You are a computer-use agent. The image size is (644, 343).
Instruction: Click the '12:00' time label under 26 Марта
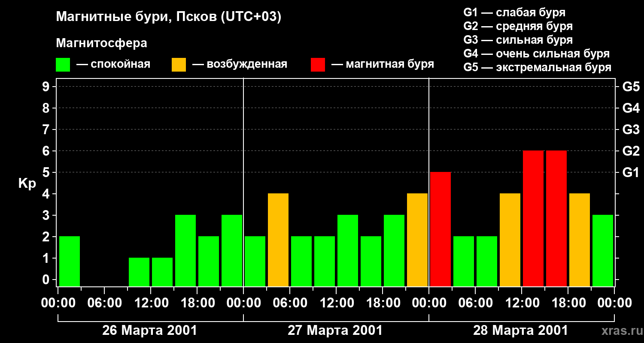(x=151, y=303)
